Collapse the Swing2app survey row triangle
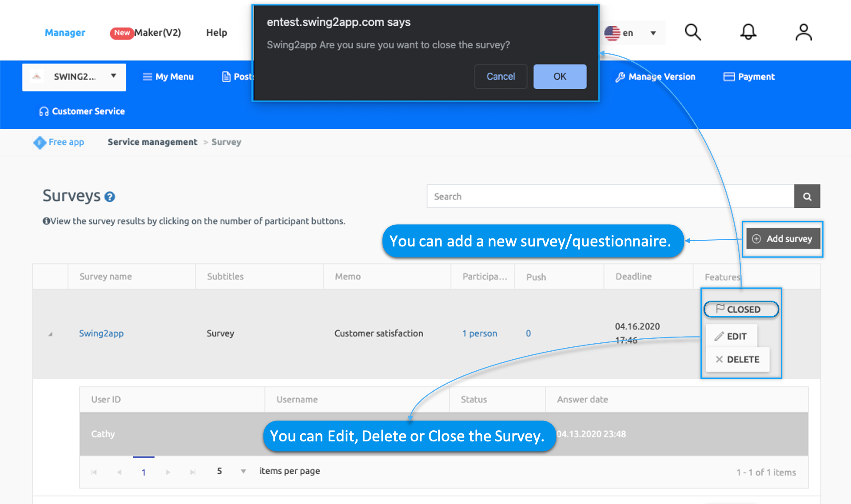The height and width of the screenshot is (504, 851). (50, 334)
